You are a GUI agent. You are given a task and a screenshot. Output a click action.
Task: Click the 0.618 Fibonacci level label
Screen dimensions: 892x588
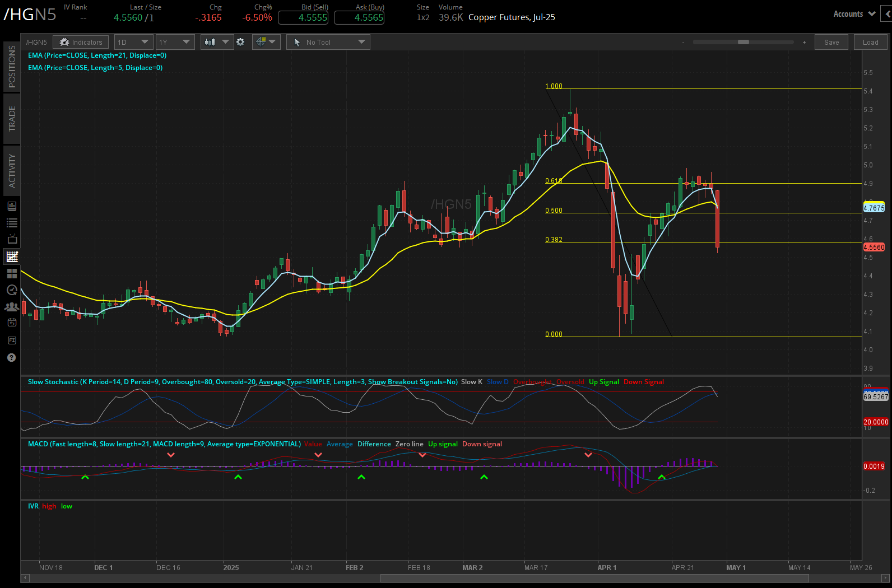coord(554,181)
